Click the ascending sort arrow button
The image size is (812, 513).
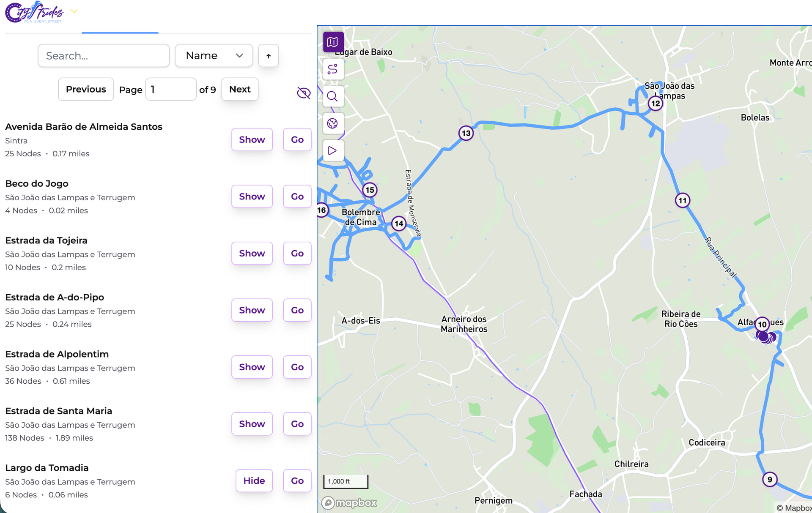[x=269, y=56]
